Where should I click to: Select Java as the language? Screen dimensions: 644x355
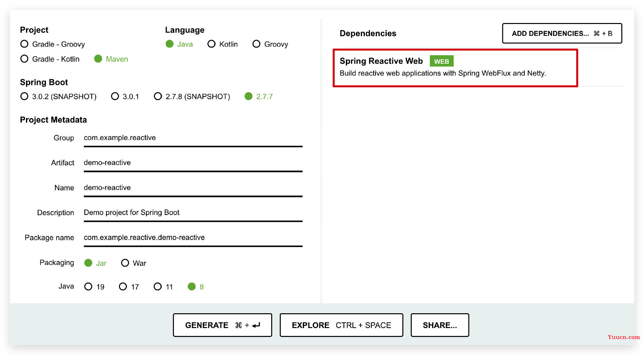179,44
